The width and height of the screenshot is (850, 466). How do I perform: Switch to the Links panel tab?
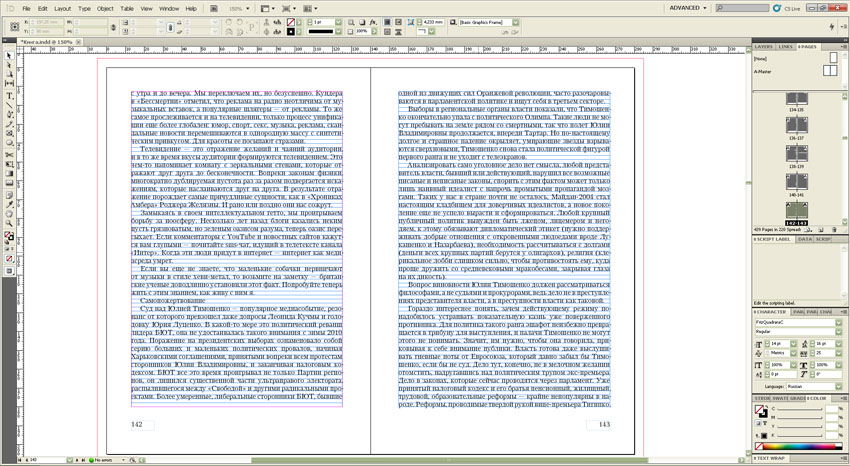[x=785, y=47]
